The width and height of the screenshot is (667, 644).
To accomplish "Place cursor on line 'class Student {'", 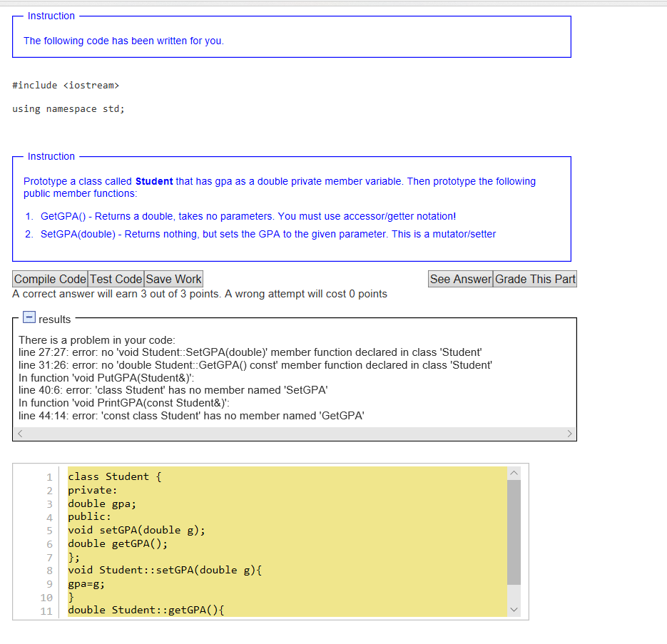I will coord(114,476).
